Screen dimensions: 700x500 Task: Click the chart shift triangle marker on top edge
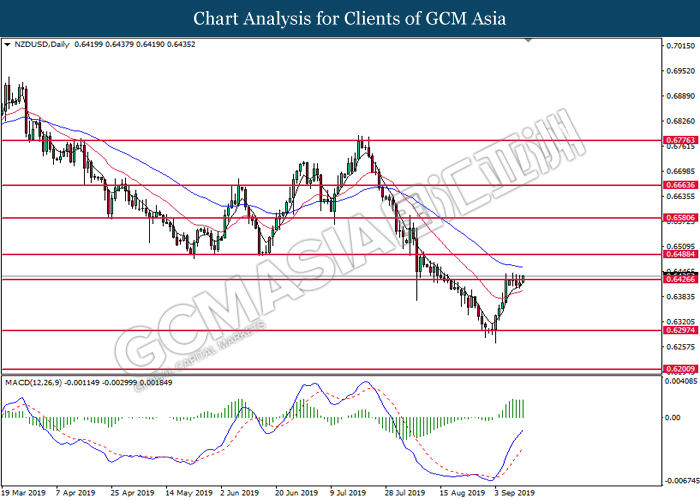point(528,40)
